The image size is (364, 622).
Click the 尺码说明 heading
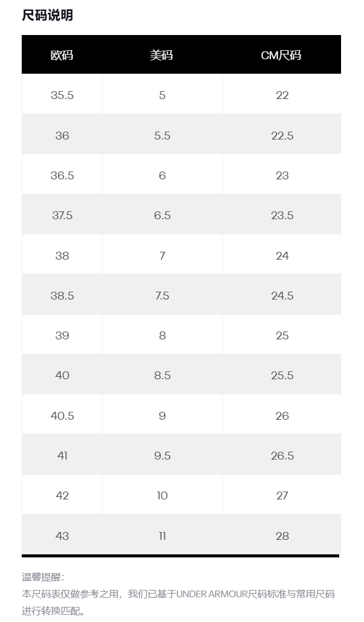tap(47, 16)
